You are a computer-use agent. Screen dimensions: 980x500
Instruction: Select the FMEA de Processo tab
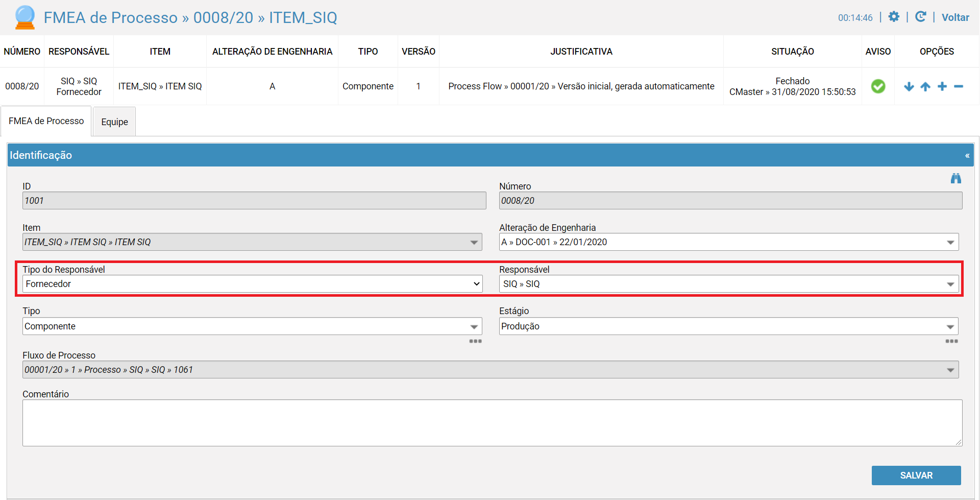click(46, 121)
